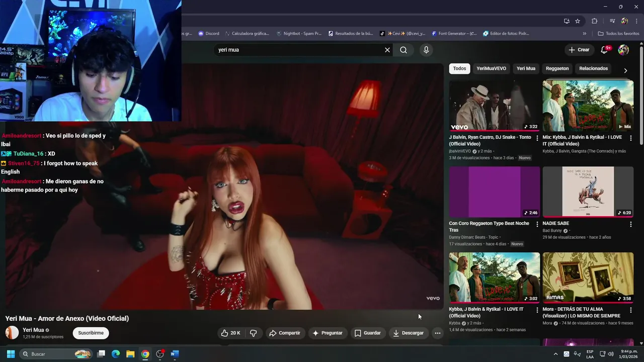
Task: Open more actions three-dot button
Action: coord(437,333)
